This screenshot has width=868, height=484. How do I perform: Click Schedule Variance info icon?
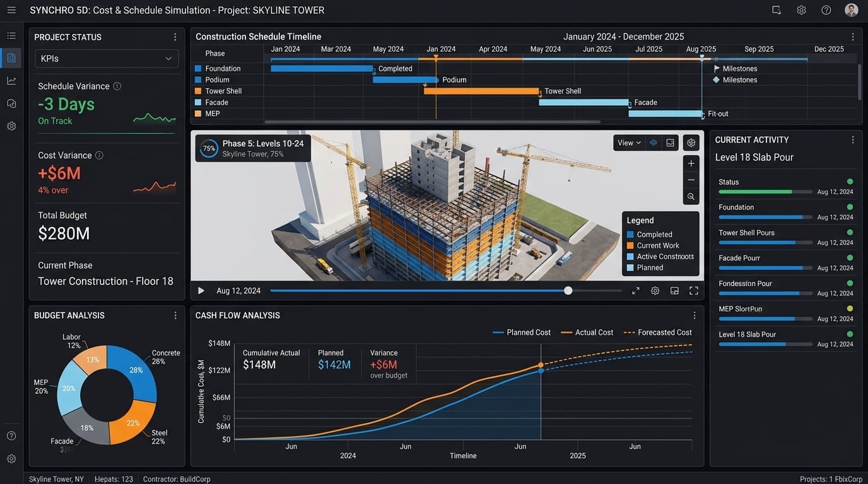[x=117, y=86]
